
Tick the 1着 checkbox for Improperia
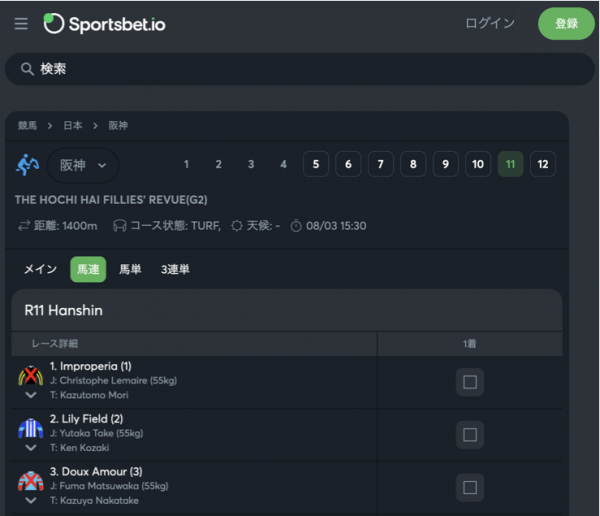(x=470, y=382)
